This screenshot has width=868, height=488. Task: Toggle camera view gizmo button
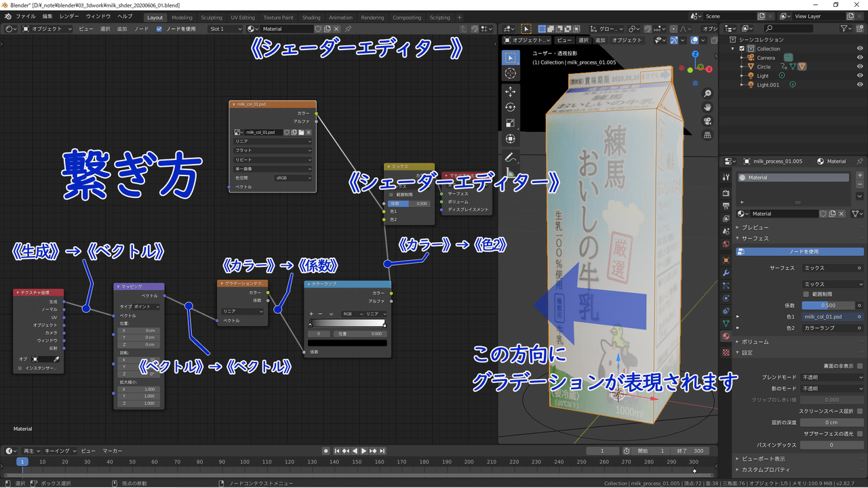(707, 121)
